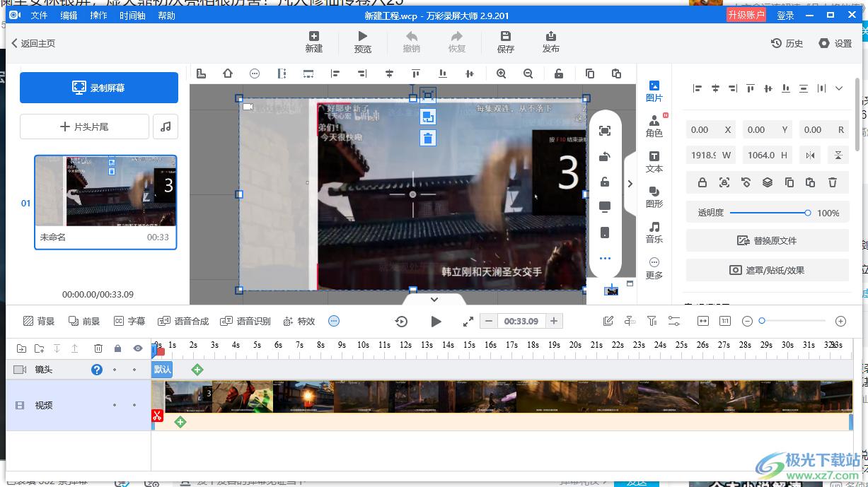Screen dimensions: 868x487
Task: Click the 透明度 opacity slider handle
Action: coord(807,213)
